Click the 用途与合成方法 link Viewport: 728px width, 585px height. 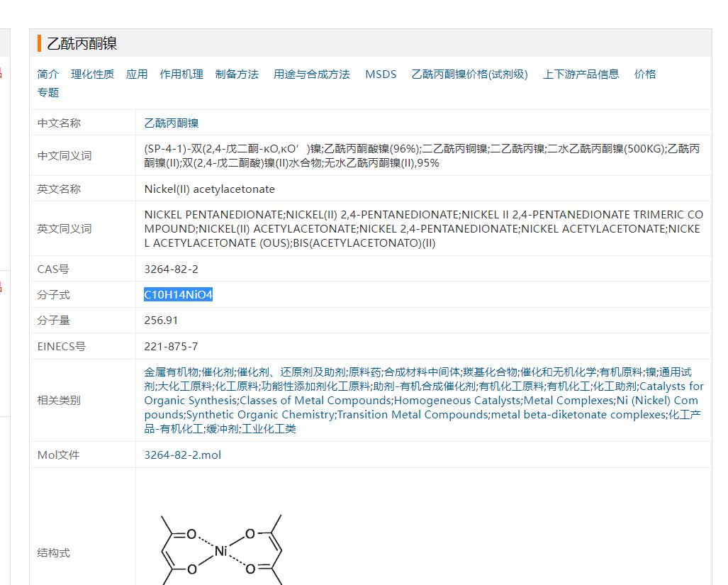[311, 74]
